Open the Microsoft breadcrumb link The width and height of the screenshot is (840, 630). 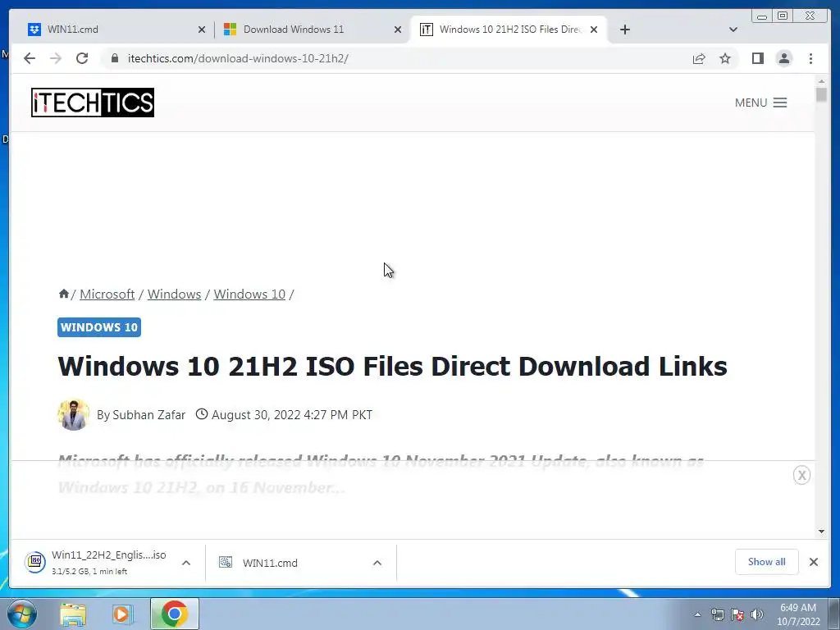107,294
